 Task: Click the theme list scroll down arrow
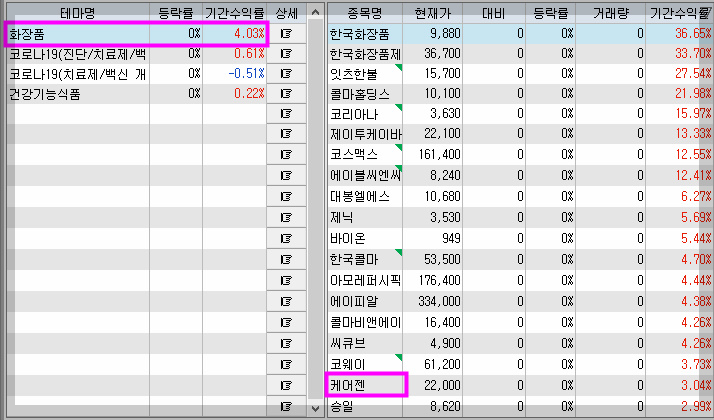coord(315,408)
